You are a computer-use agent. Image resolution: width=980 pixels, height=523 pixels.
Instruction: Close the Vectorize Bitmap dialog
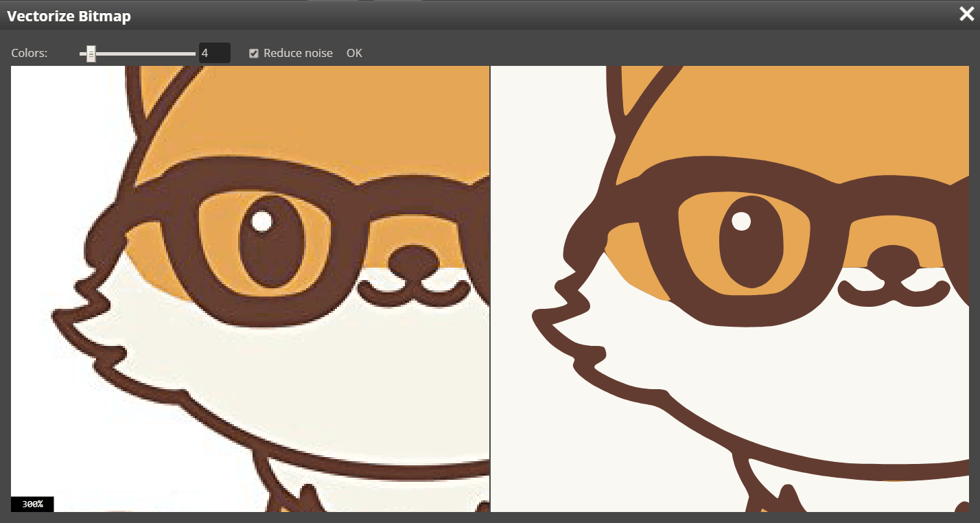point(966,14)
